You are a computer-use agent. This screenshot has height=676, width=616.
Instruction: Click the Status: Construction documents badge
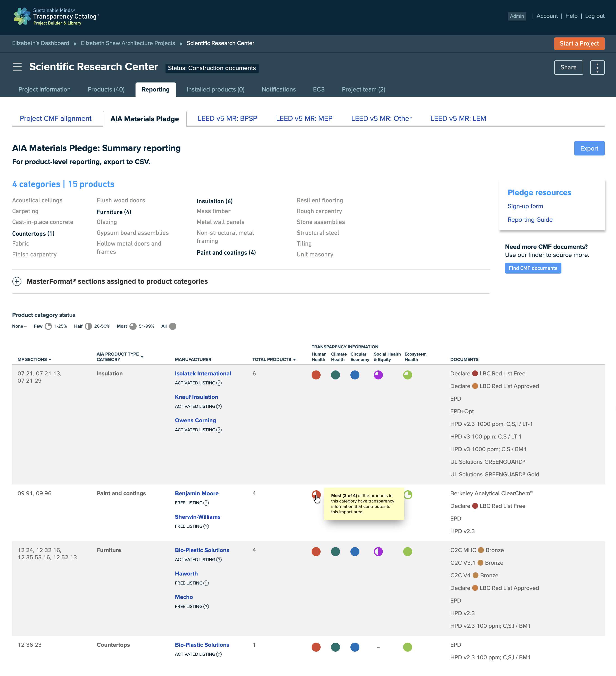[212, 68]
